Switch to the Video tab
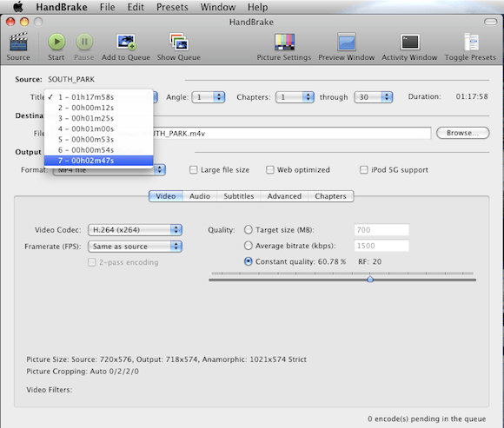The width and height of the screenshot is (504, 428). (x=166, y=196)
